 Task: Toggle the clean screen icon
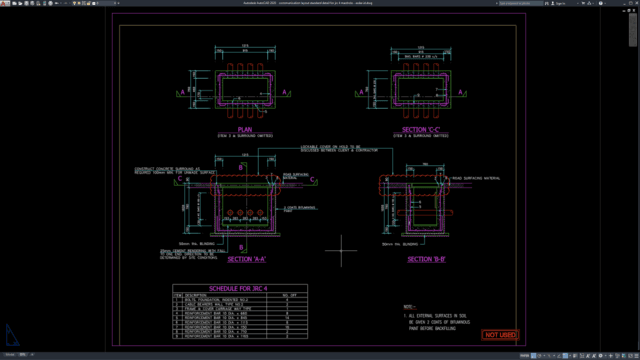point(630,356)
